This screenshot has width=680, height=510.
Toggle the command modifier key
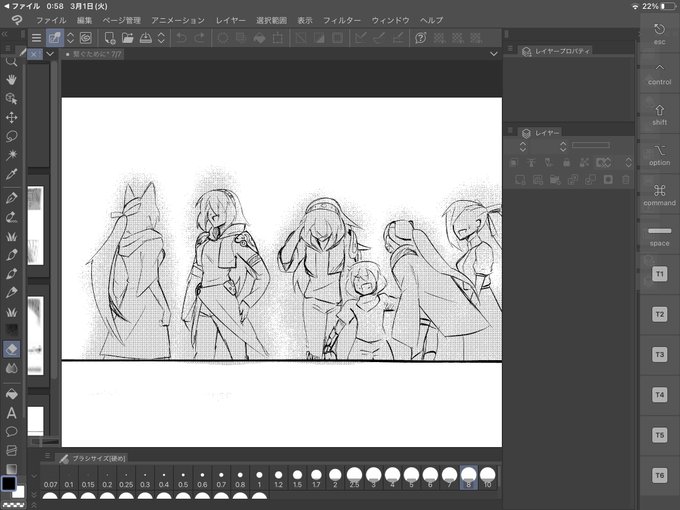(x=659, y=196)
